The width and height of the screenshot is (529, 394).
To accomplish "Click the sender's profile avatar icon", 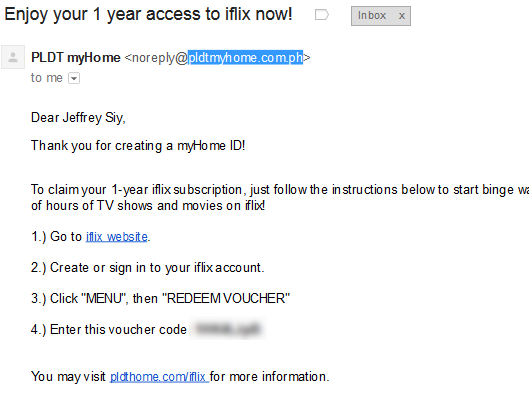I will coord(13,57).
